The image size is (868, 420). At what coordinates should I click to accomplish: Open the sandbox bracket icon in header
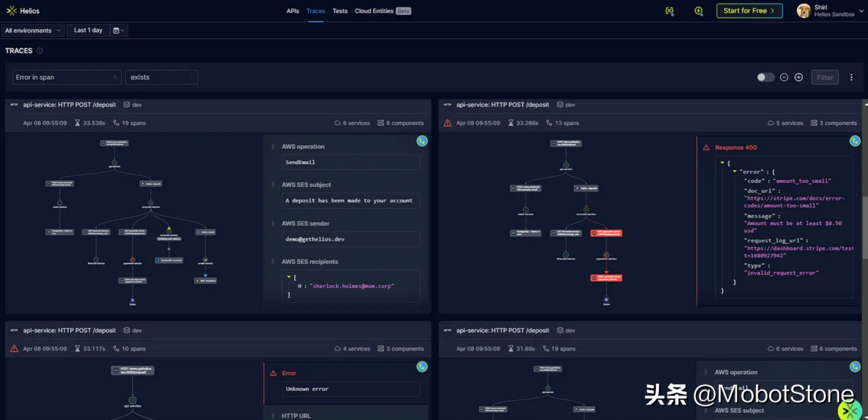(669, 11)
